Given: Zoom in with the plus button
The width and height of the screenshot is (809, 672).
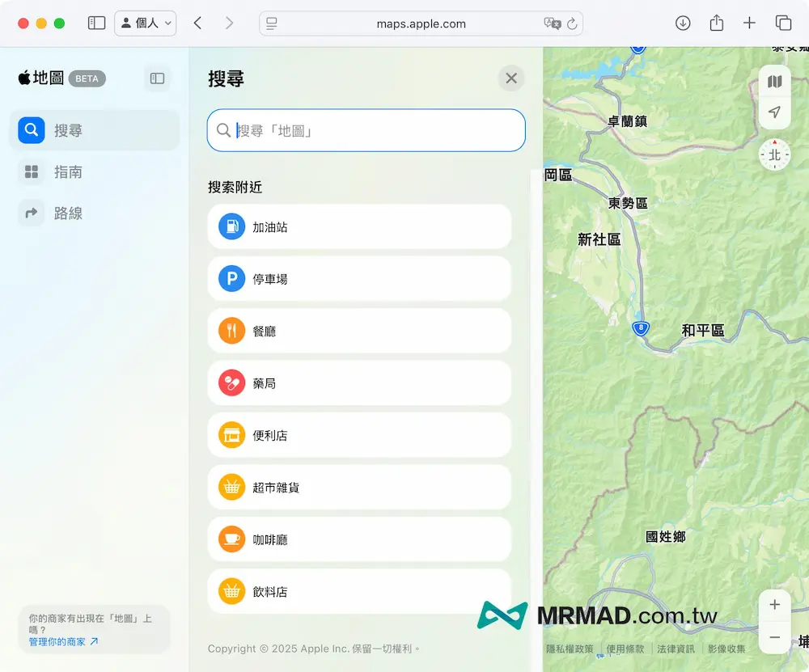Looking at the screenshot, I should (774, 605).
